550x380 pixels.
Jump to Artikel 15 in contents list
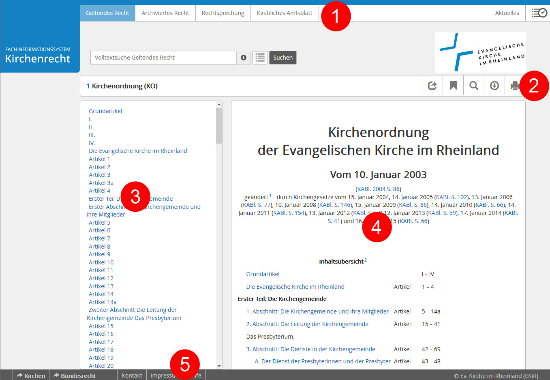[101, 326]
